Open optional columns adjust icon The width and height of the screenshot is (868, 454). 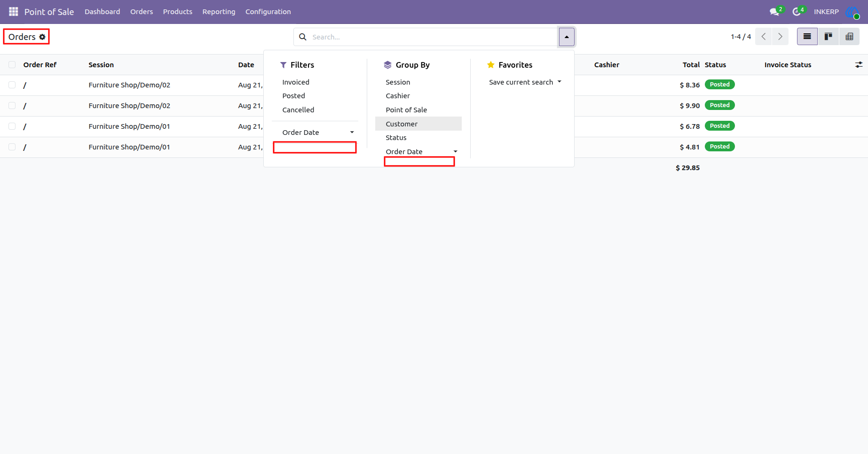859,65
